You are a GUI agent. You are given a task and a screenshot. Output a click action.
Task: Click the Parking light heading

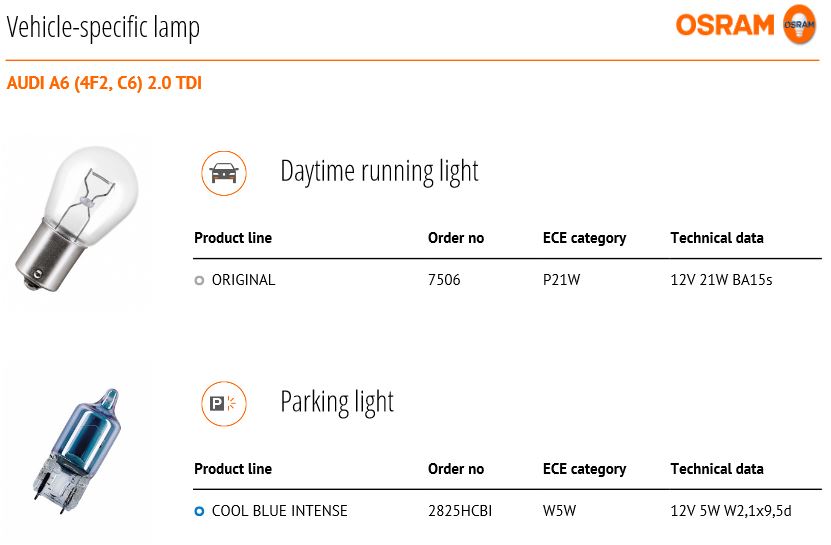point(337,403)
